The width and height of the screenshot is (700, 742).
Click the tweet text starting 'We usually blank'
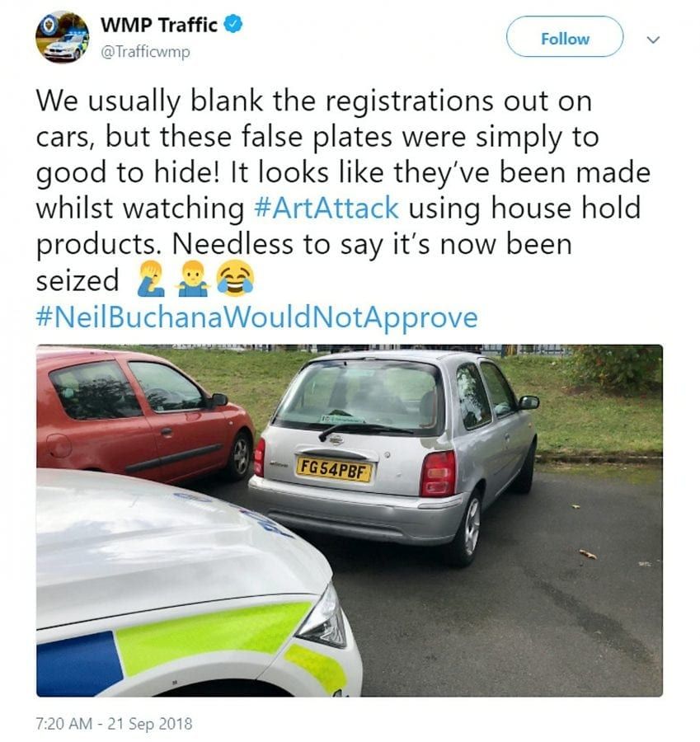coord(343,190)
